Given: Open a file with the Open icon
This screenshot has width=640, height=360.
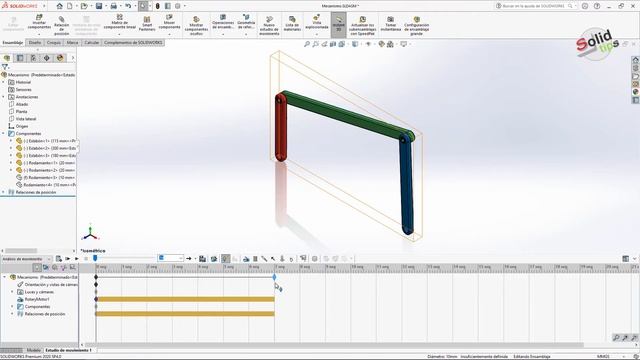Looking at the screenshot, I should [84, 6].
